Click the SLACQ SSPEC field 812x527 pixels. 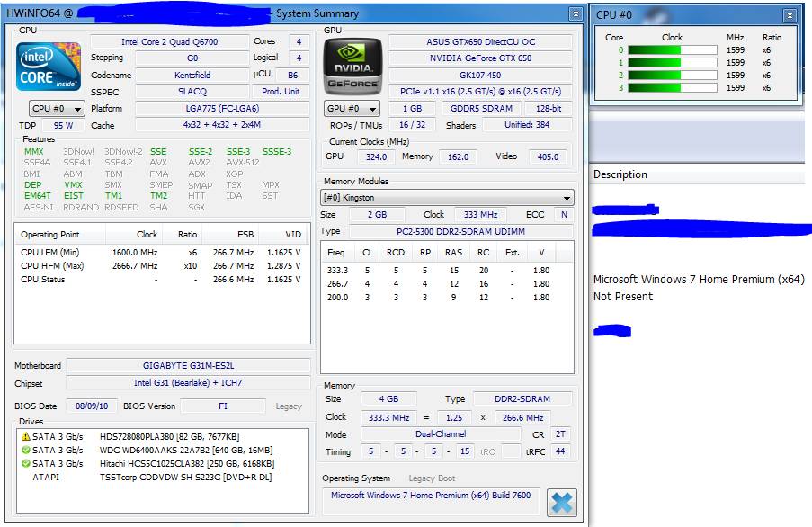click(192, 92)
